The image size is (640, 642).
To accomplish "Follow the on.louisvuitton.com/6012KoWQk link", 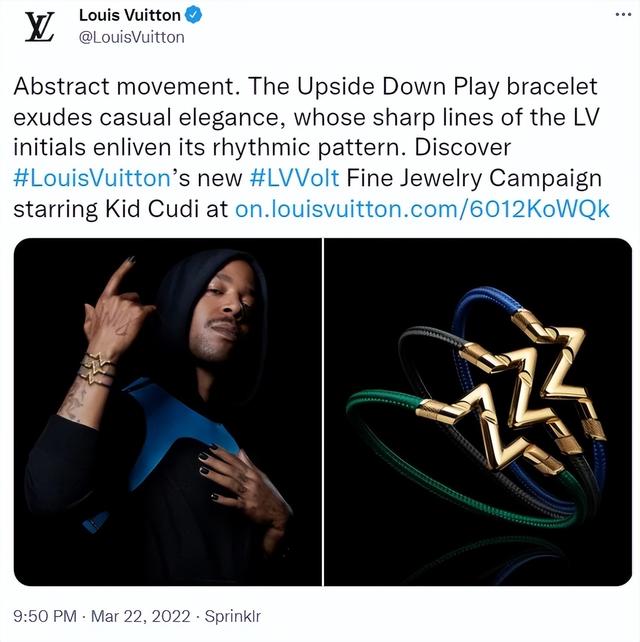I will [422, 209].
